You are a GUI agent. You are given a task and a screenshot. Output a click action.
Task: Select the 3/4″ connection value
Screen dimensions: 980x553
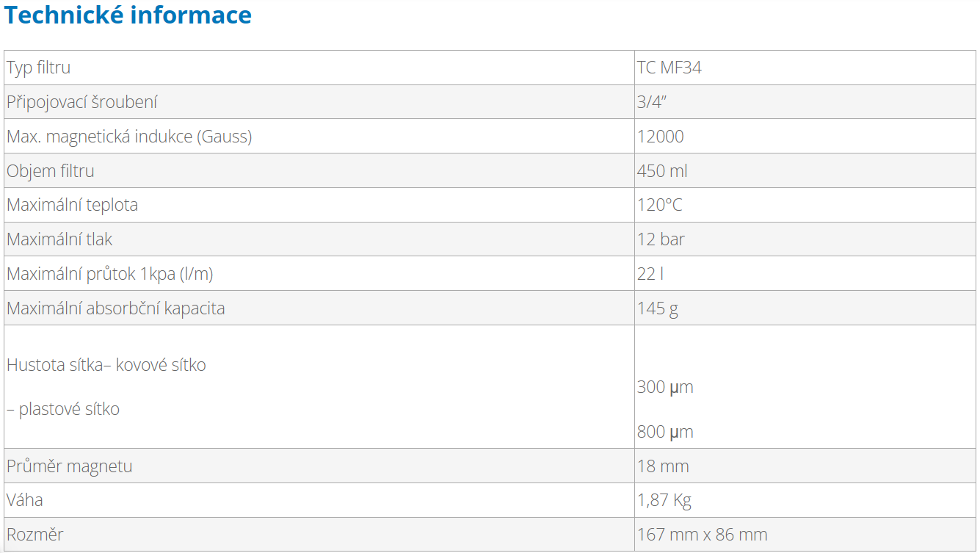coord(652,102)
